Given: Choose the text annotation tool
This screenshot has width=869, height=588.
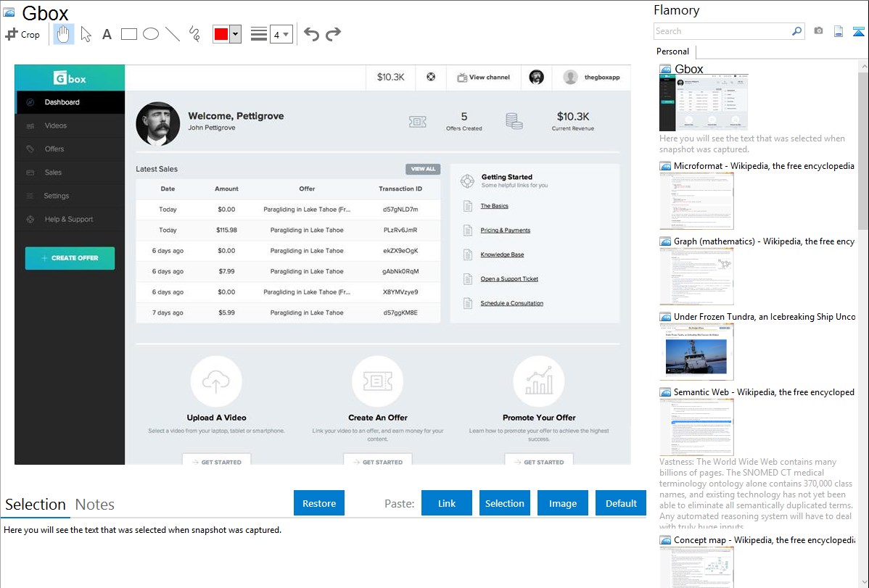Looking at the screenshot, I should coord(107,34).
